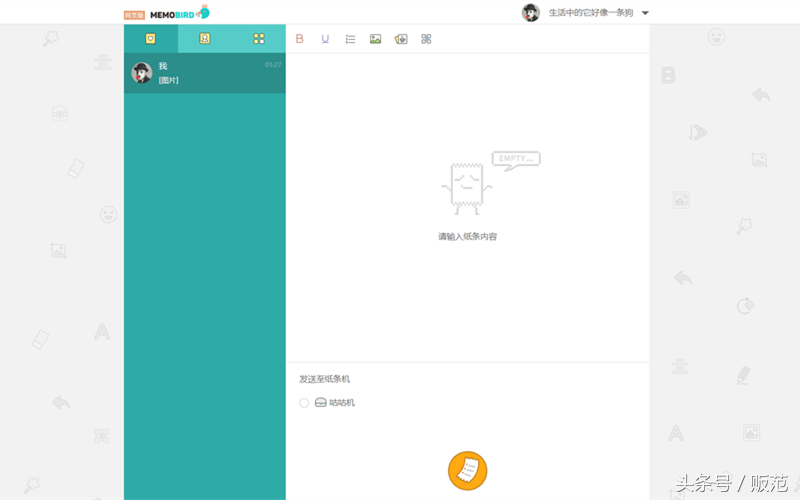800x500 pixels.
Task: Switch to the contacts tab
Action: coord(205,39)
